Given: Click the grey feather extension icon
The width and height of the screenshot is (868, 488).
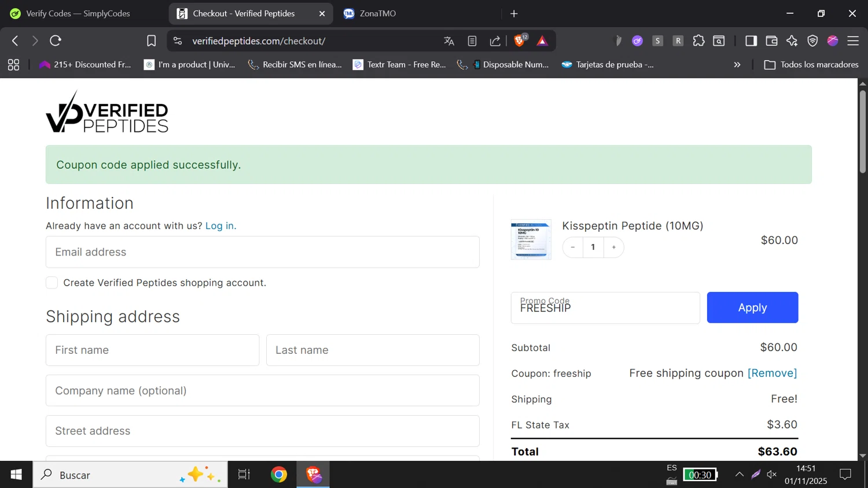Looking at the screenshot, I should point(618,40).
